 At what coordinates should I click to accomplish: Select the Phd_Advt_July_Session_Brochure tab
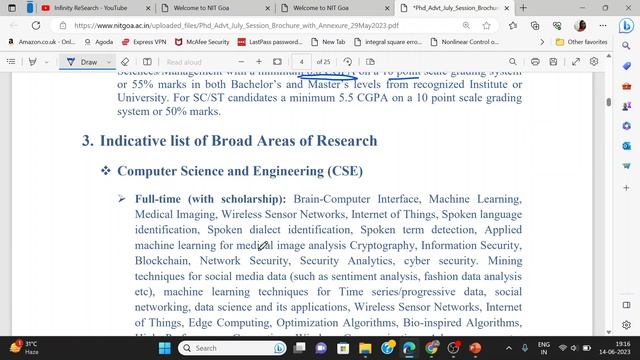[455, 8]
